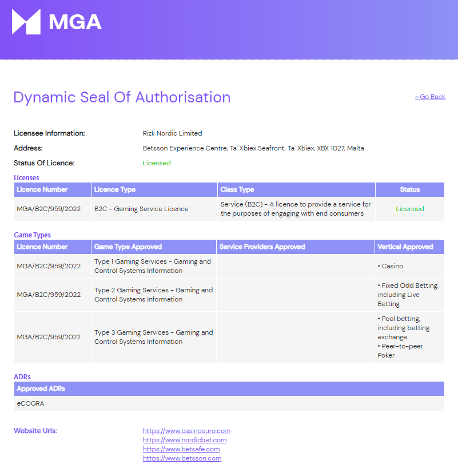Select the eCOGRA ADR entry

pos(30,403)
